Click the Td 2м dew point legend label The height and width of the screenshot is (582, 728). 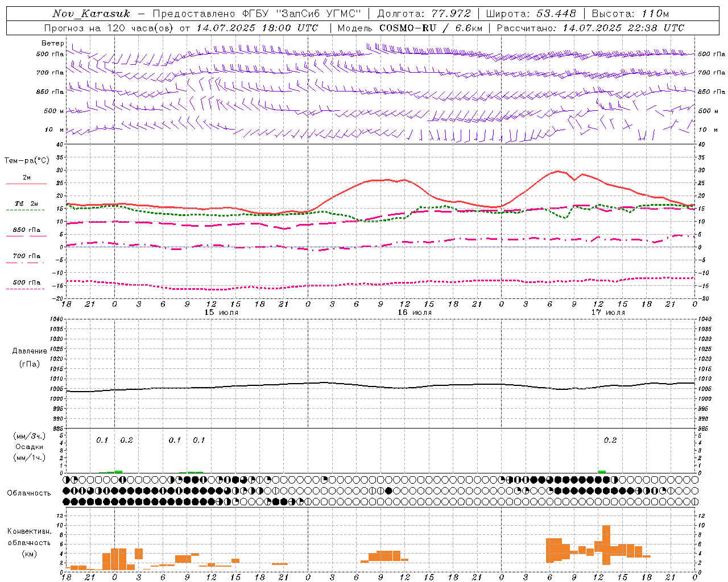click(27, 203)
